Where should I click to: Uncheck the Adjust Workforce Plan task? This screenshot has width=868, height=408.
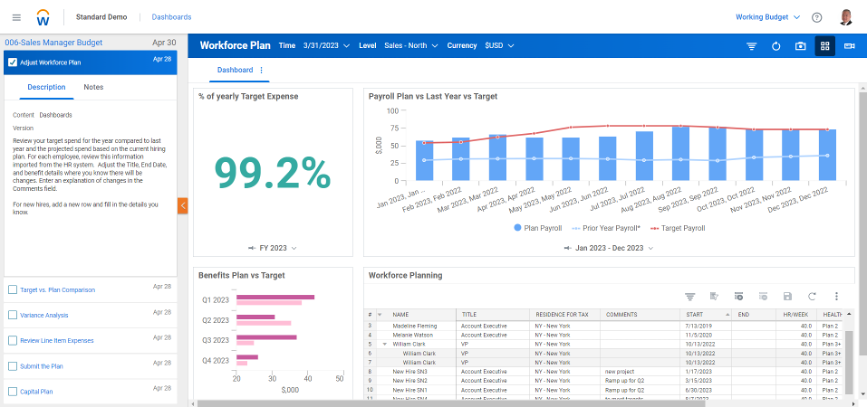[x=12, y=62]
